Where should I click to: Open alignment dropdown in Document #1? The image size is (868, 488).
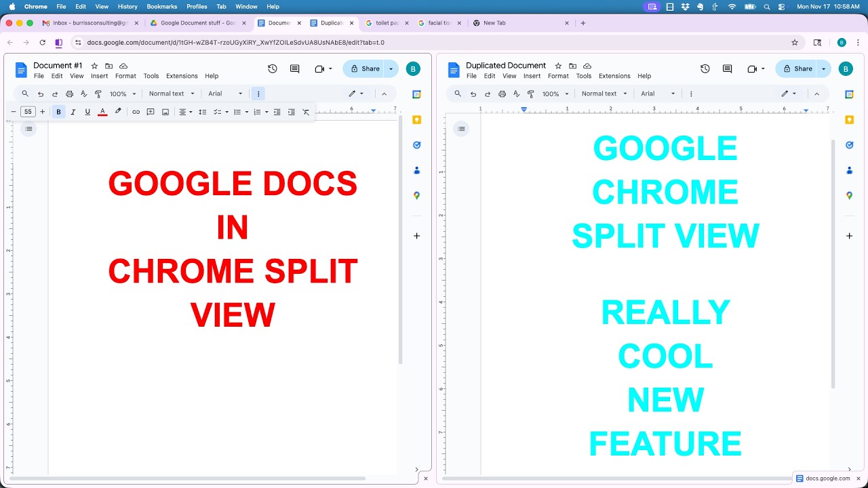click(185, 112)
